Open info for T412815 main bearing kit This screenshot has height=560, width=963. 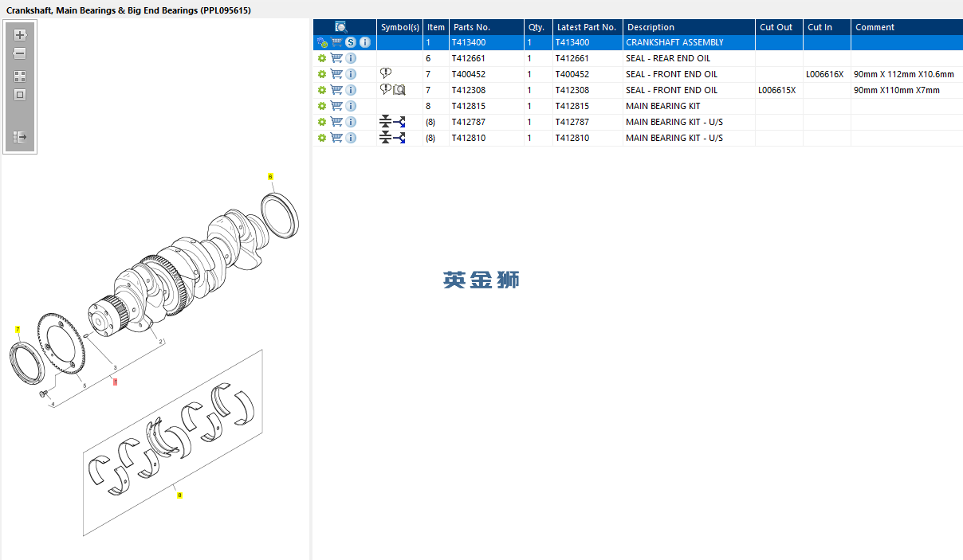pyautogui.click(x=352, y=106)
